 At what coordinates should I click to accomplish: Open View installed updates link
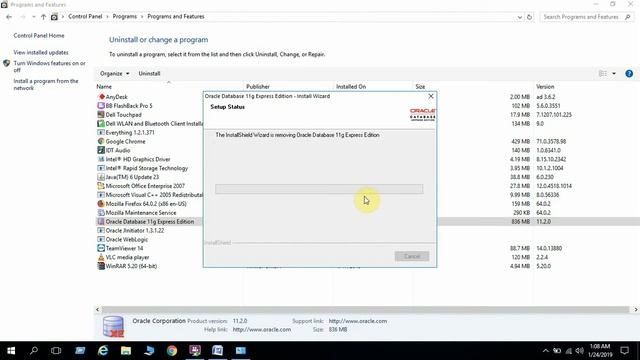41,52
